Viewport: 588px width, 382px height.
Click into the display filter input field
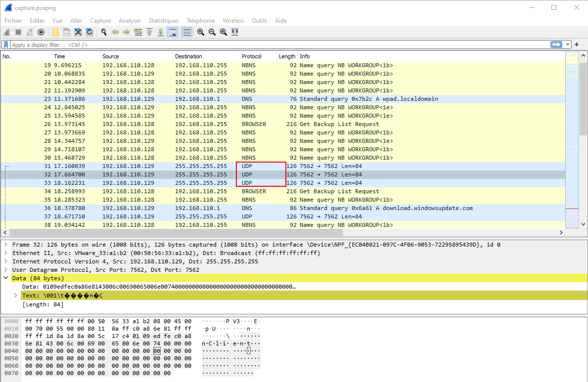[x=279, y=44]
